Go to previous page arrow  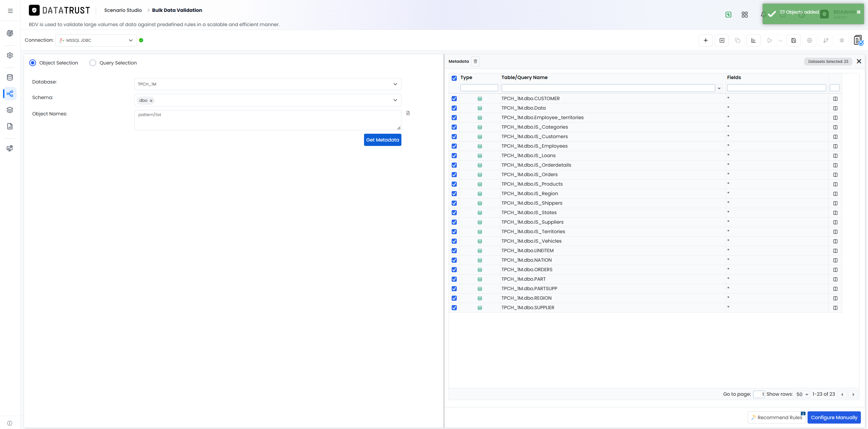point(842,394)
